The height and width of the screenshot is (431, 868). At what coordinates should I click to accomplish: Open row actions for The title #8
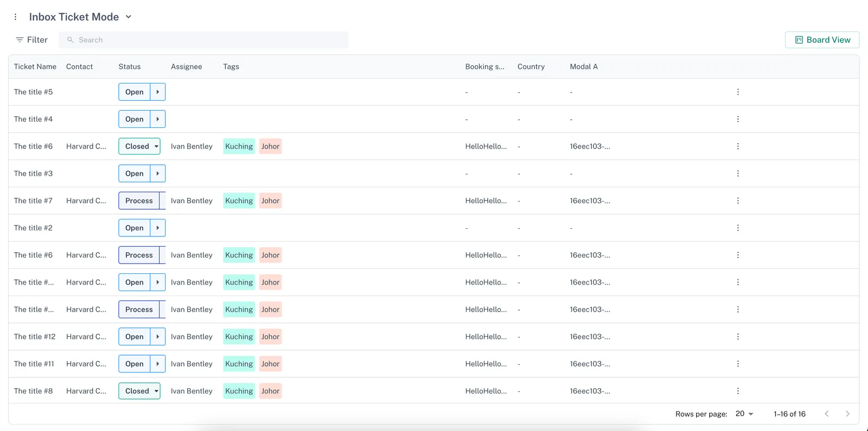click(x=738, y=391)
